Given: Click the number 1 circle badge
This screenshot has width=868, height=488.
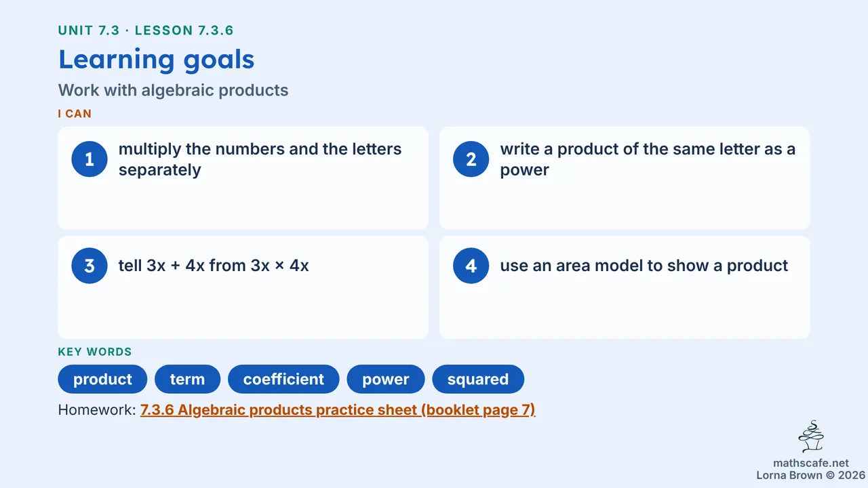Looking at the screenshot, I should click(x=90, y=159).
